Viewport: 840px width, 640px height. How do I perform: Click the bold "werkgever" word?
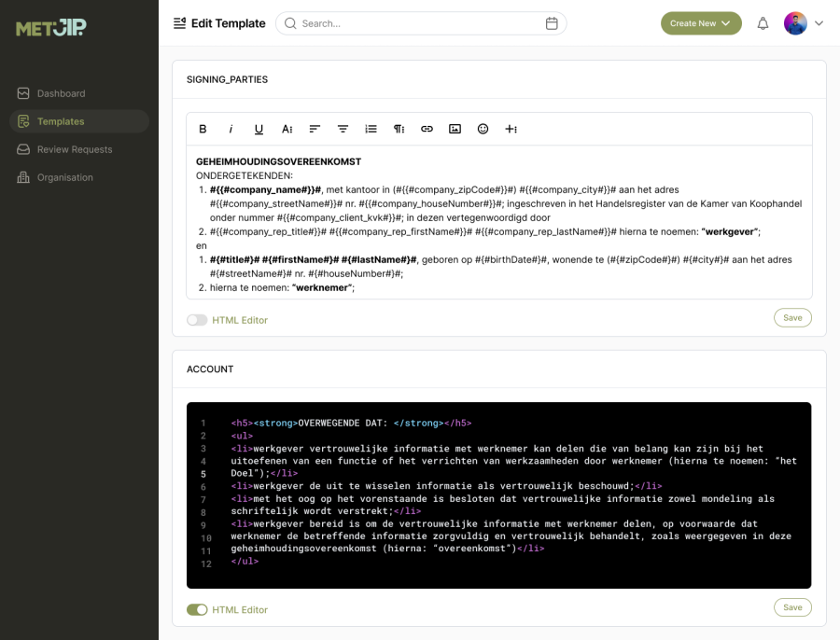(x=730, y=232)
